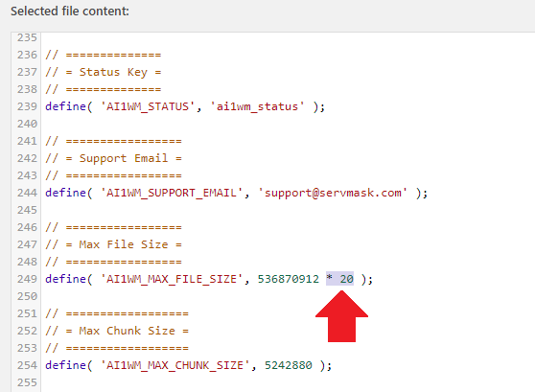Click 'AI1WM_MAX_CHUNK_SIZE' constant name
This screenshot has height=392, width=535.
tap(175, 365)
